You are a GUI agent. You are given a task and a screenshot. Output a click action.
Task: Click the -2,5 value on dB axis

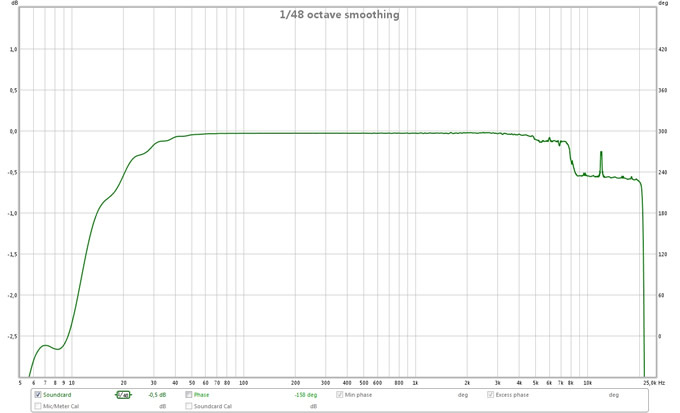(11, 337)
